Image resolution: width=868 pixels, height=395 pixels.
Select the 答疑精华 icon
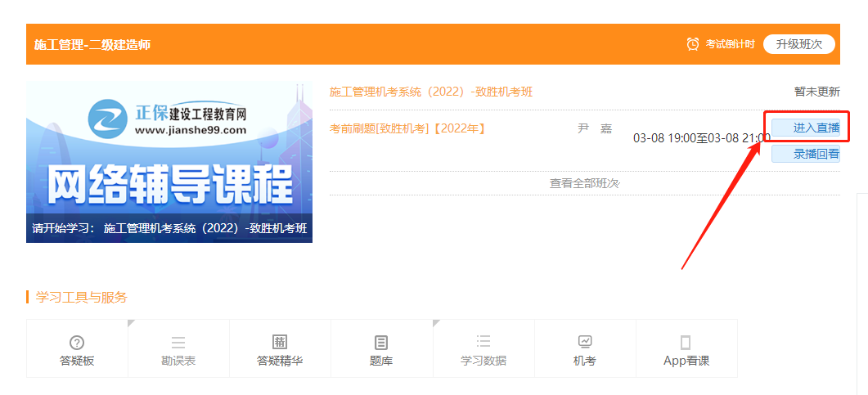[280, 343]
